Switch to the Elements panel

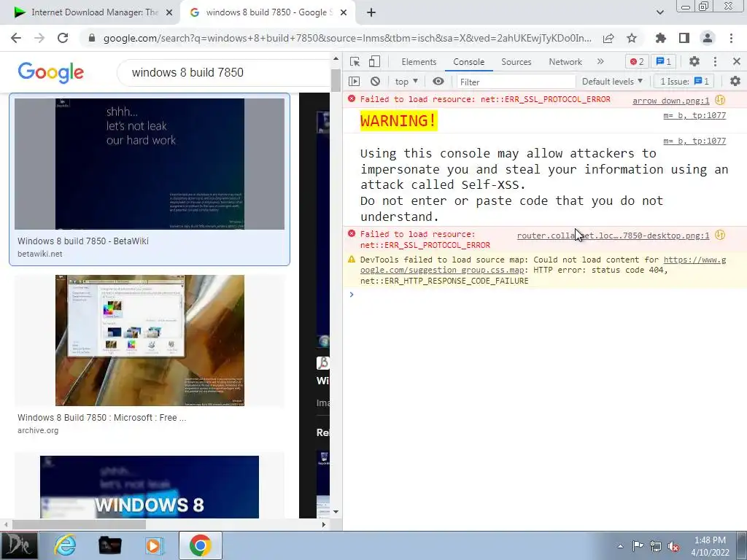tap(419, 62)
